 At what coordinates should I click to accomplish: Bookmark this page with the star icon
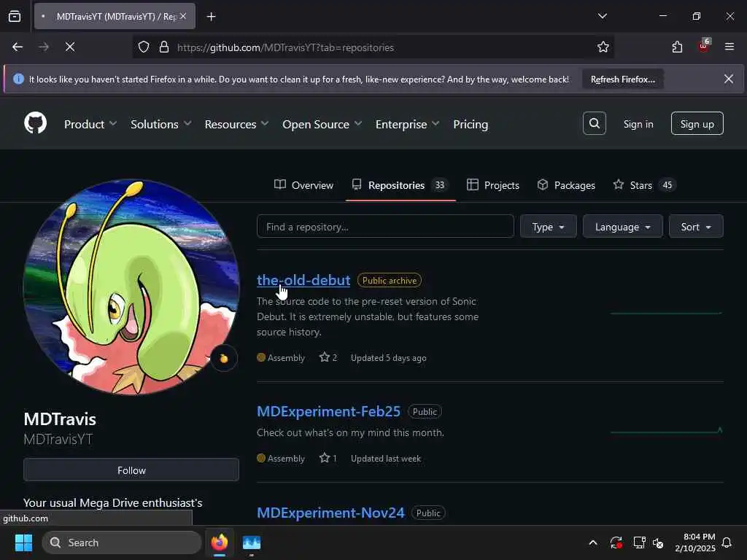(603, 47)
